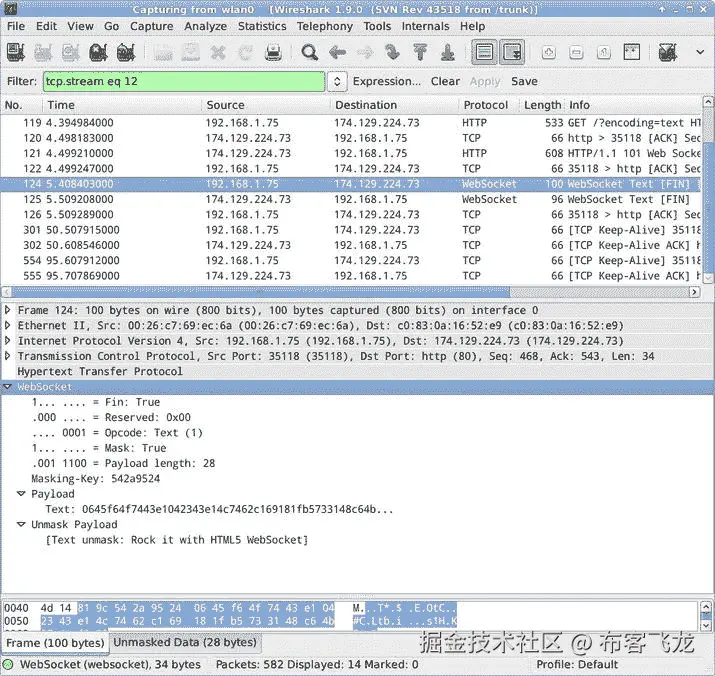Clear the display filter
This screenshot has width=715, height=676.
tap(445, 81)
